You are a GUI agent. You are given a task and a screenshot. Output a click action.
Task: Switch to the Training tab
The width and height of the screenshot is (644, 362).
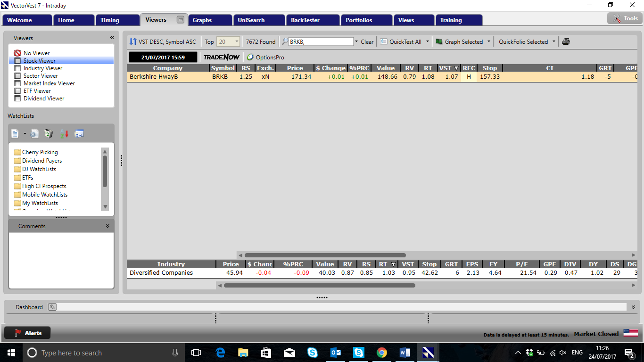(x=459, y=20)
